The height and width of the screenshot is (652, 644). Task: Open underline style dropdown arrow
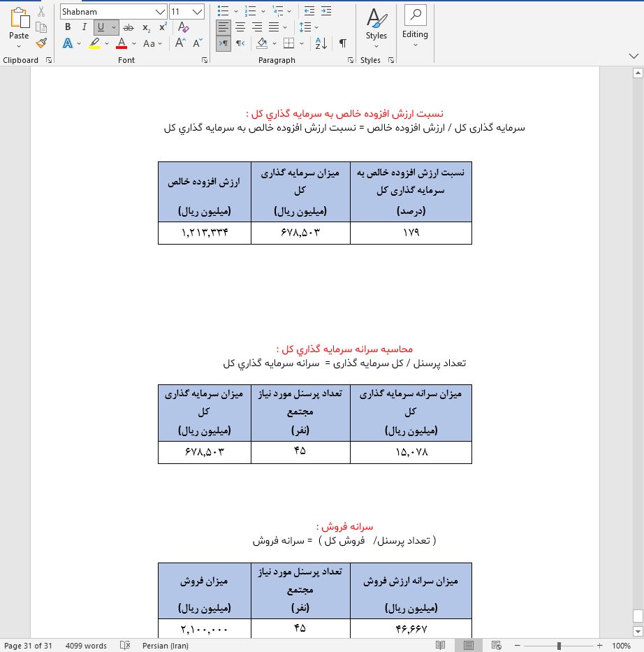click(x=113, y=27)
